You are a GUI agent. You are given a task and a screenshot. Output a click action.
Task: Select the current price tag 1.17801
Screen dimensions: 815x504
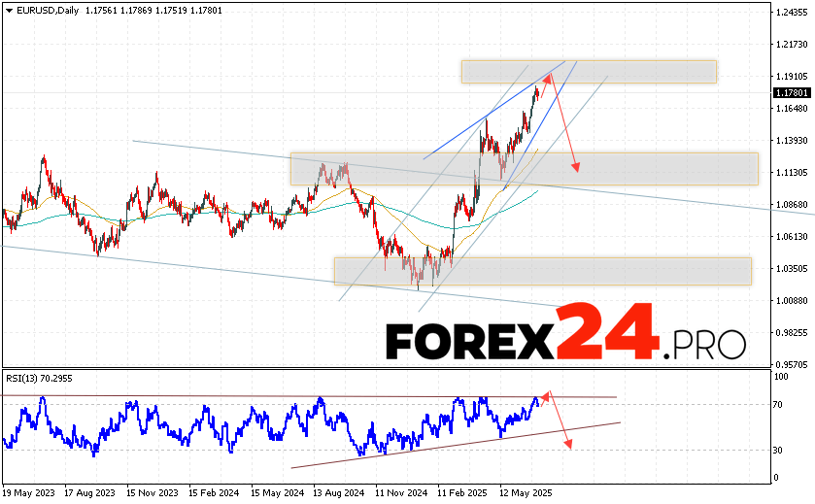792,92
